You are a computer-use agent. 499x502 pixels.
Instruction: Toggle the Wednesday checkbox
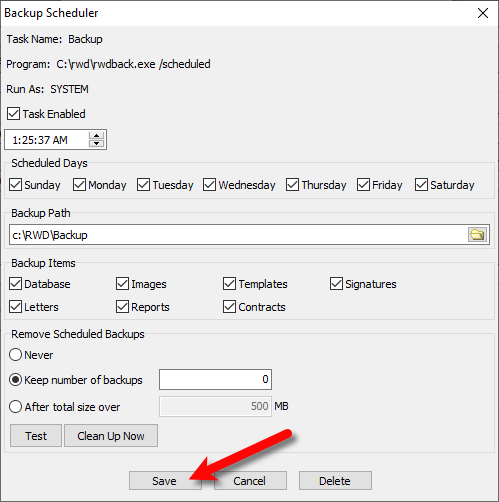point(209,185)
